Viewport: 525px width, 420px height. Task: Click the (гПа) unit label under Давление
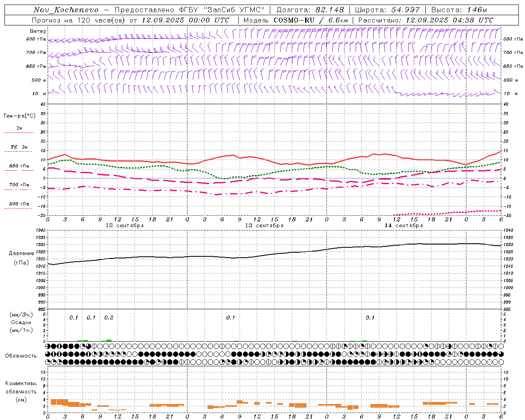(21, 263)
